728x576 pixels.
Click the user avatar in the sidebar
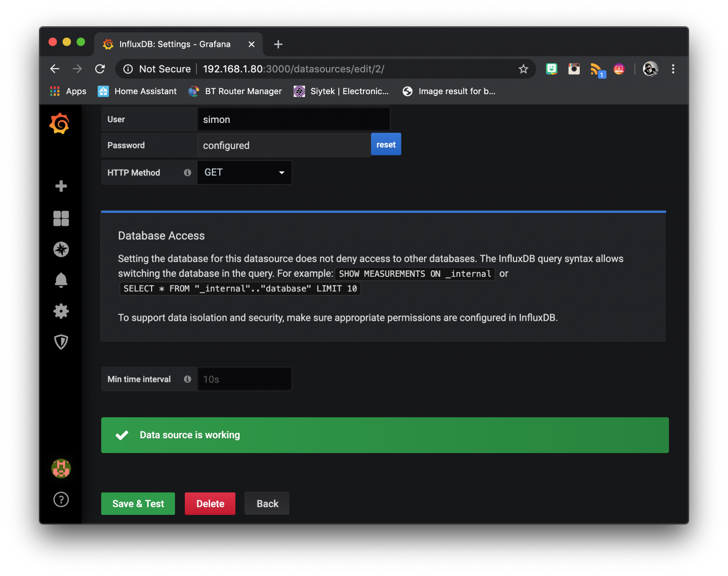(x=61, y=469)
